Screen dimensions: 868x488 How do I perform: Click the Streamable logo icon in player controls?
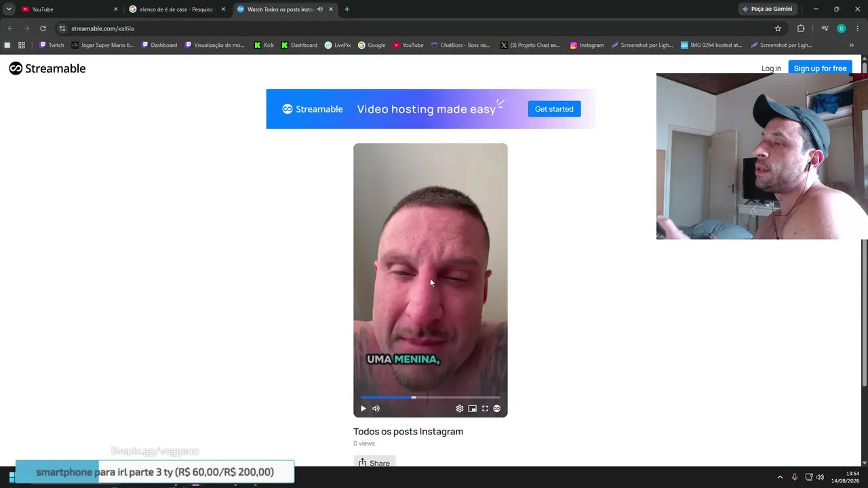point(497,409)
